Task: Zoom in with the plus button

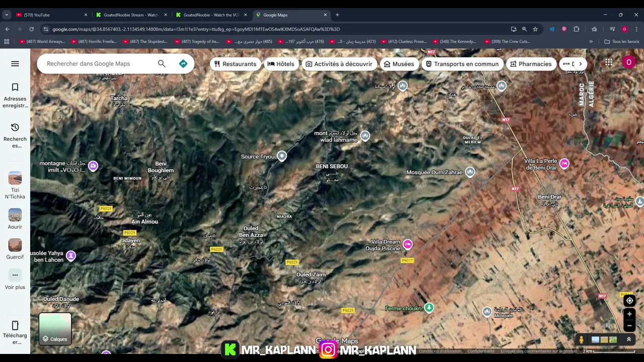Action: click(629, 314)
